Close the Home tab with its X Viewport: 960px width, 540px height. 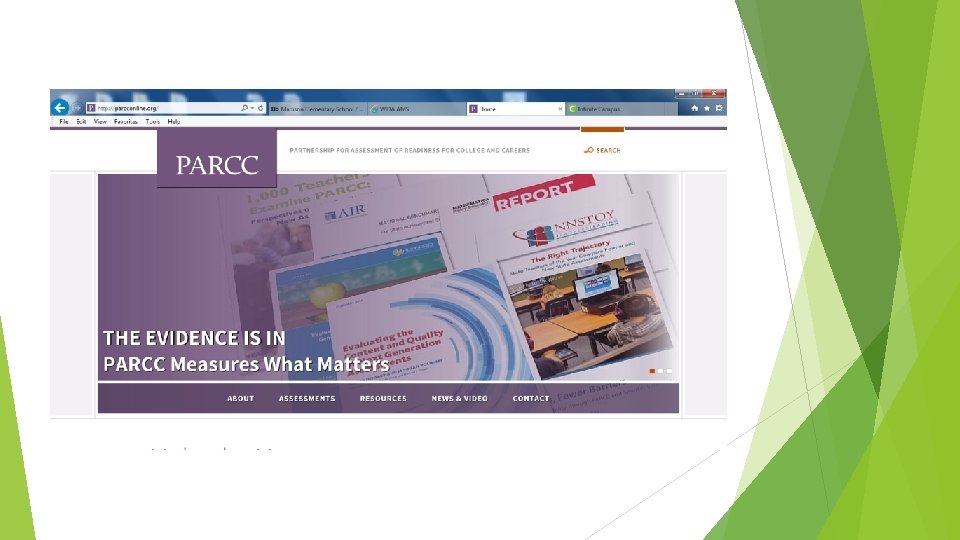tap(560, 109)
